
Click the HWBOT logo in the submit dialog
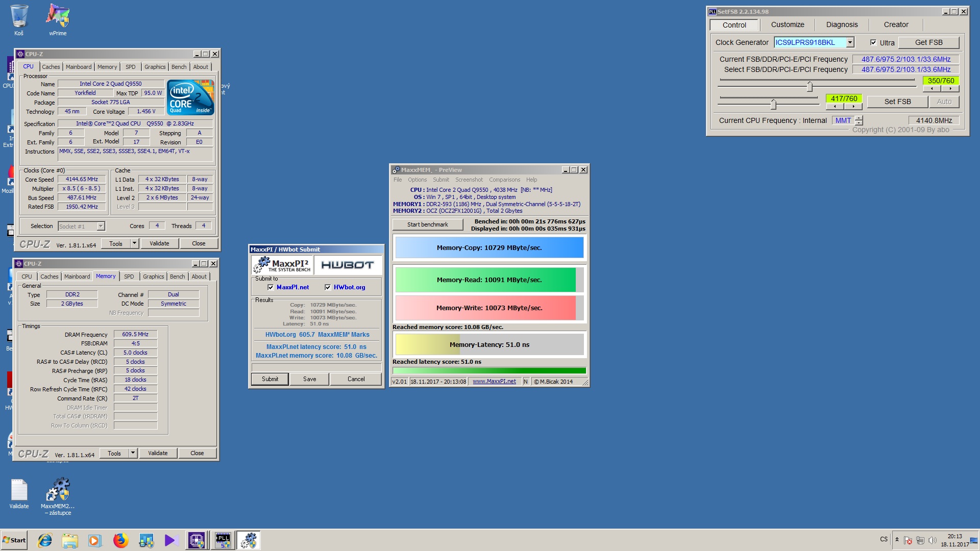pos(348,265)
